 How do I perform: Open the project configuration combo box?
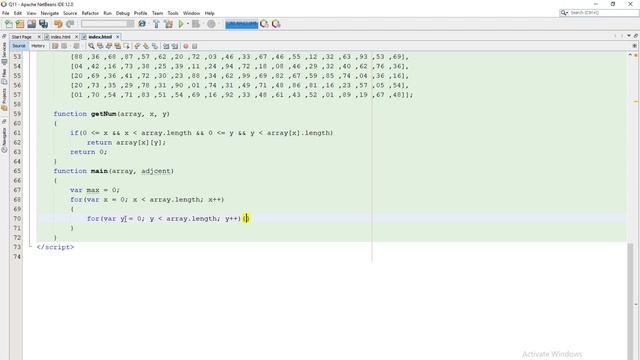tap(107, 24)
